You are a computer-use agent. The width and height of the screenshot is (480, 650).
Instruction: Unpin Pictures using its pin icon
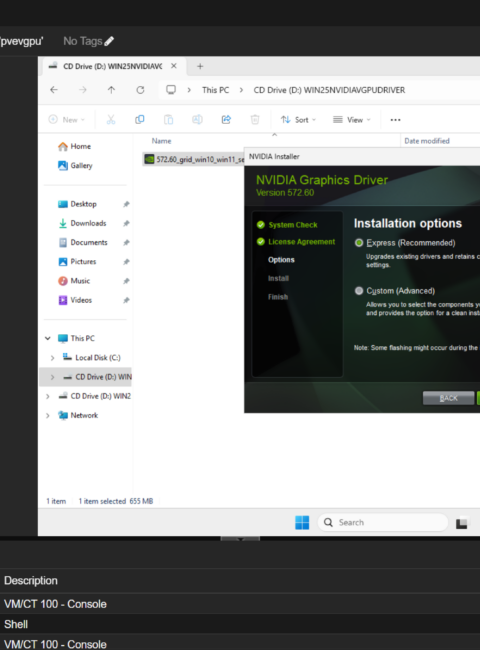coord(126,262)
